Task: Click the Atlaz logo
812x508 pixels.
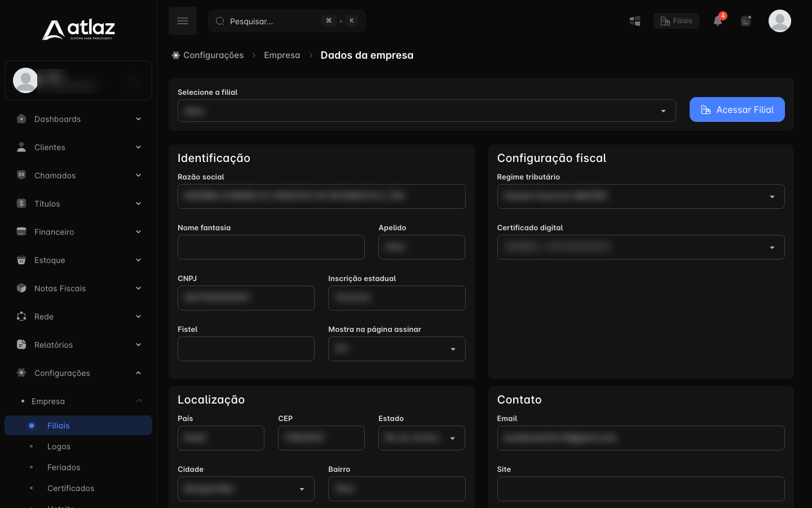Action: coord(78,30)
